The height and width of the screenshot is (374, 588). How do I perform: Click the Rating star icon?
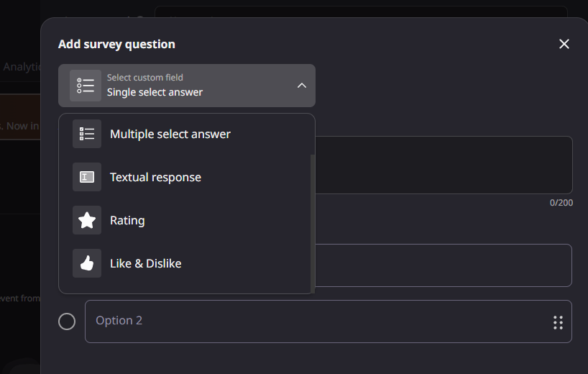point(87,220)
